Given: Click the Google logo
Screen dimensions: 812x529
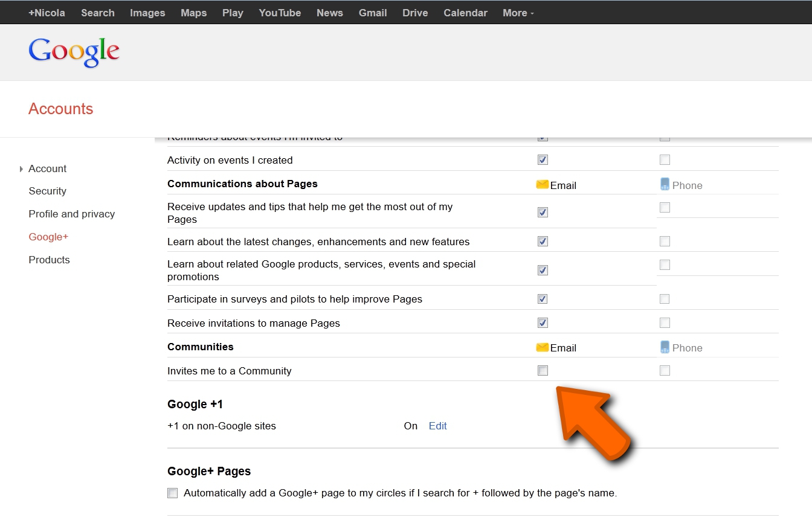Looking at the screenshot, I should pos(74,52).
